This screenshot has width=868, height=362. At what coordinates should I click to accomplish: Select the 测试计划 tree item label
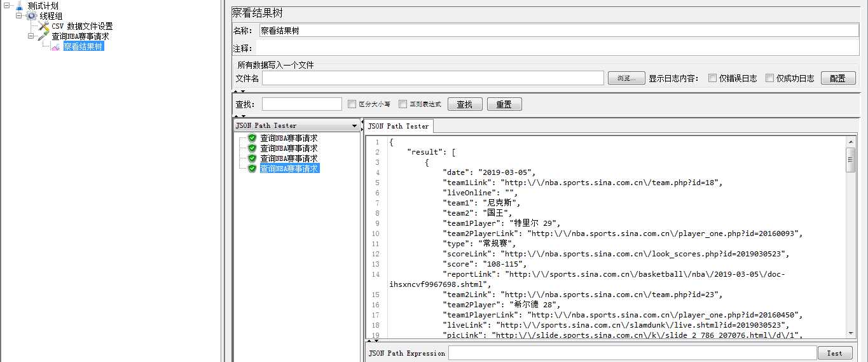pos(43,6)
